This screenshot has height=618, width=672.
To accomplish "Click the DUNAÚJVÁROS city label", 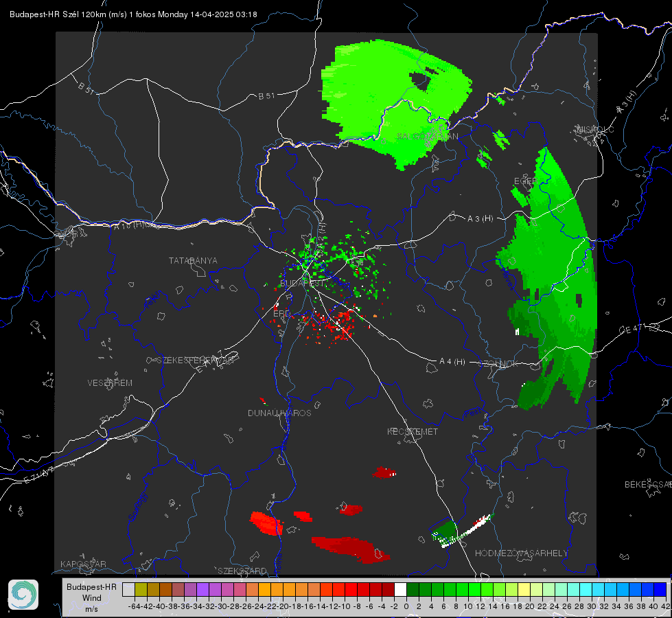I will pos(279,413).
